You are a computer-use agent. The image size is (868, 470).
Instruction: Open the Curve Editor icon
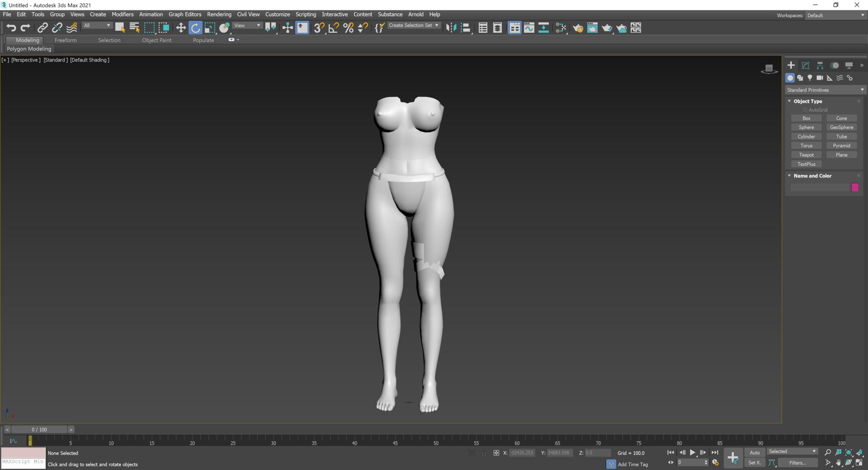[529, 28]
